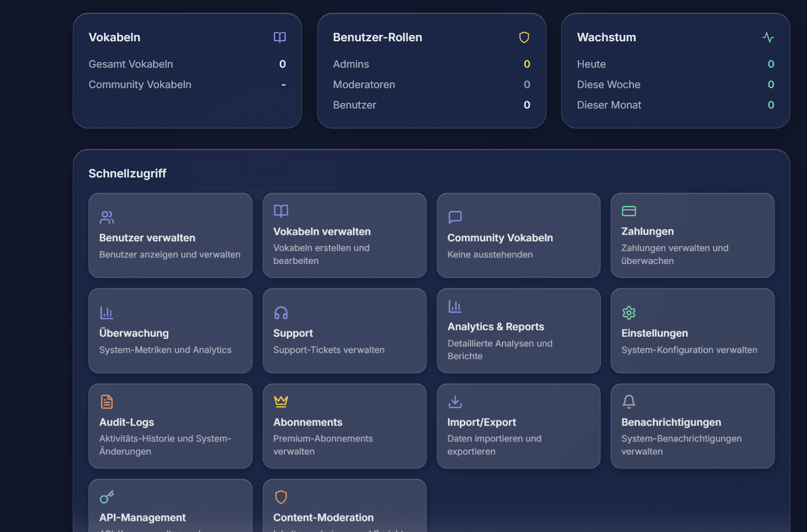
Task: Click the document icon in Audit-Logs tile
Action: coord(106,401)
